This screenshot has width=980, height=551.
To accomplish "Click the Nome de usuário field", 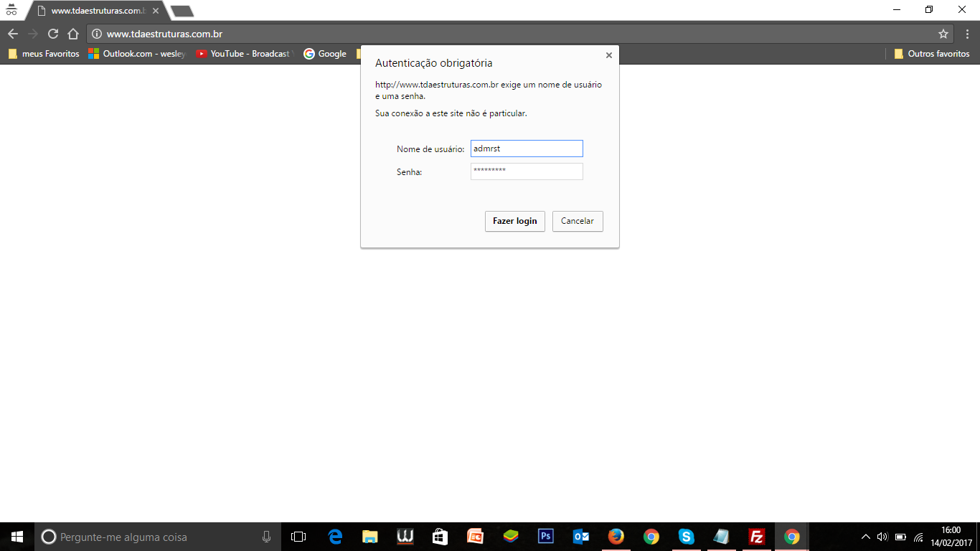I will click(527, 149).
